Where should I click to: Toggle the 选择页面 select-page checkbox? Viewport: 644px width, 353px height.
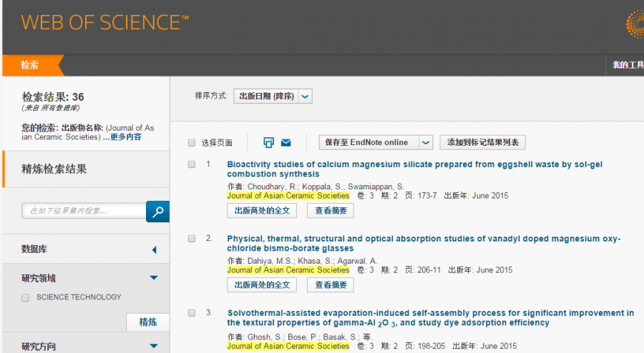[192, 142]
